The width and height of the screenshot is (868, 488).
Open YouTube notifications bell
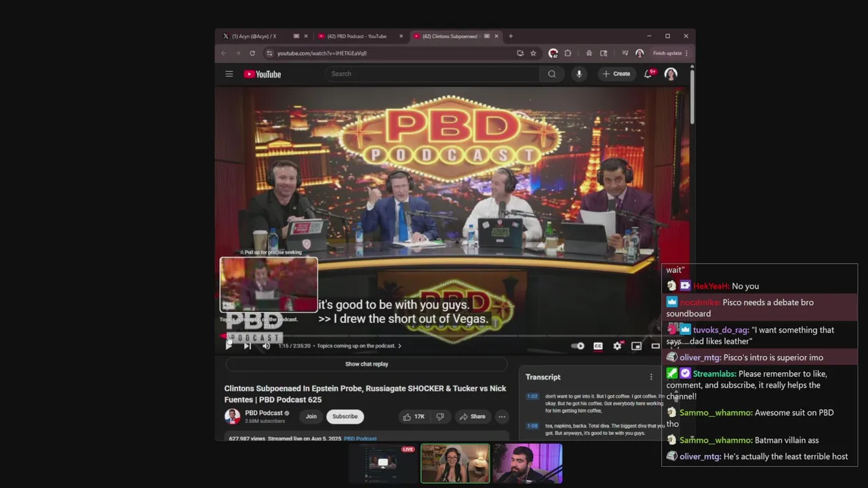(648, 74)
